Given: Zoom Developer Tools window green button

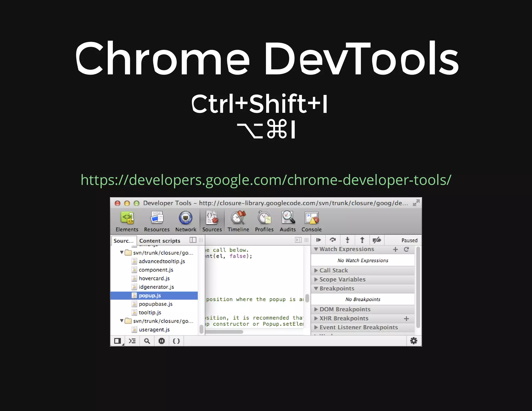Looking at the screenshot, I should point(136,203).
